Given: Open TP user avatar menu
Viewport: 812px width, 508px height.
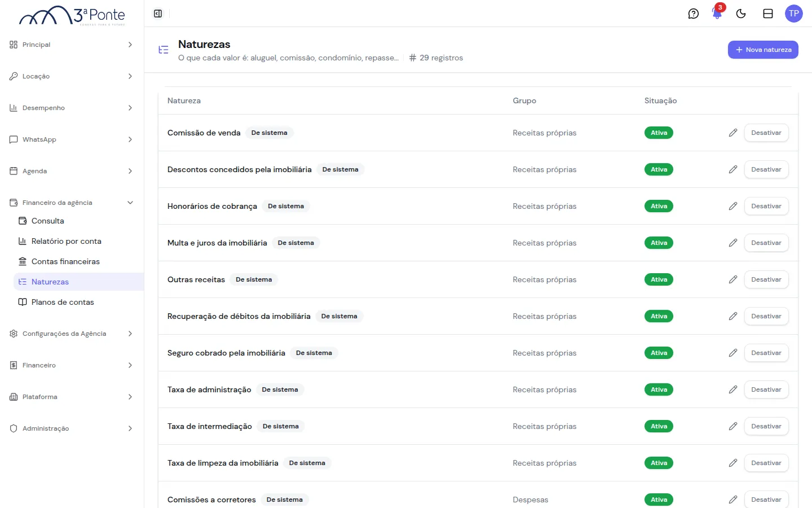Looking at the screenshot, I should pyautogui.click(x=794, y=14).
